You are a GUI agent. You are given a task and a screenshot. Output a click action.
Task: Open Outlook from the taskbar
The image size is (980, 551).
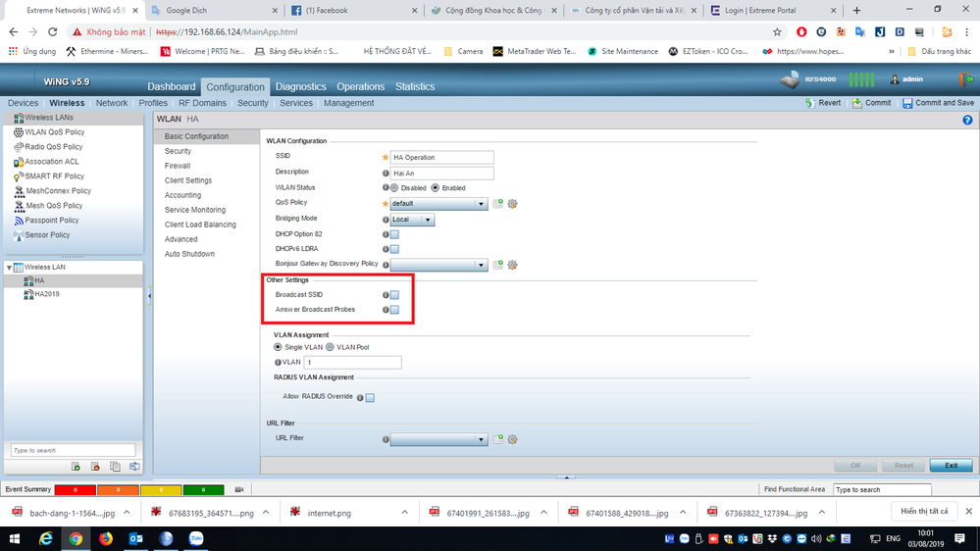tap(135, 538)
